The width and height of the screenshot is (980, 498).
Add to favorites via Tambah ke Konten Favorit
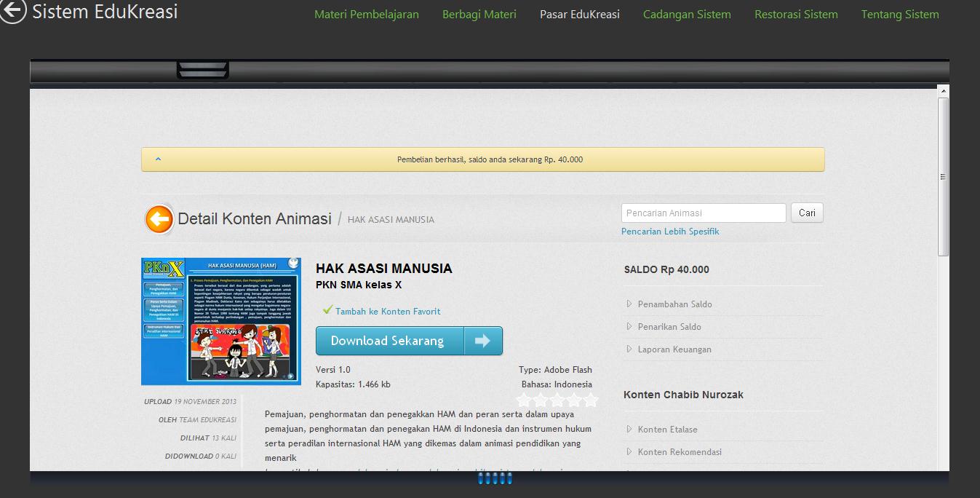(x=388, y=311)
